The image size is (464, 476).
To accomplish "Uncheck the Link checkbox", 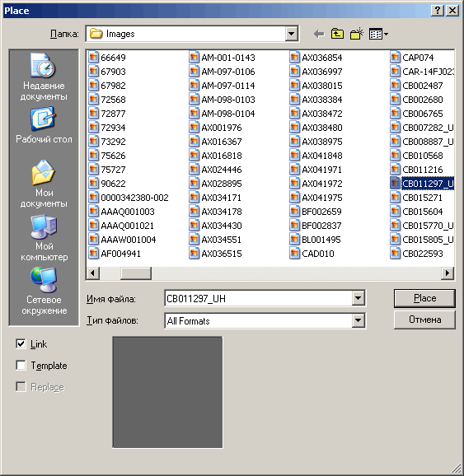I will (x=21, y=344).
